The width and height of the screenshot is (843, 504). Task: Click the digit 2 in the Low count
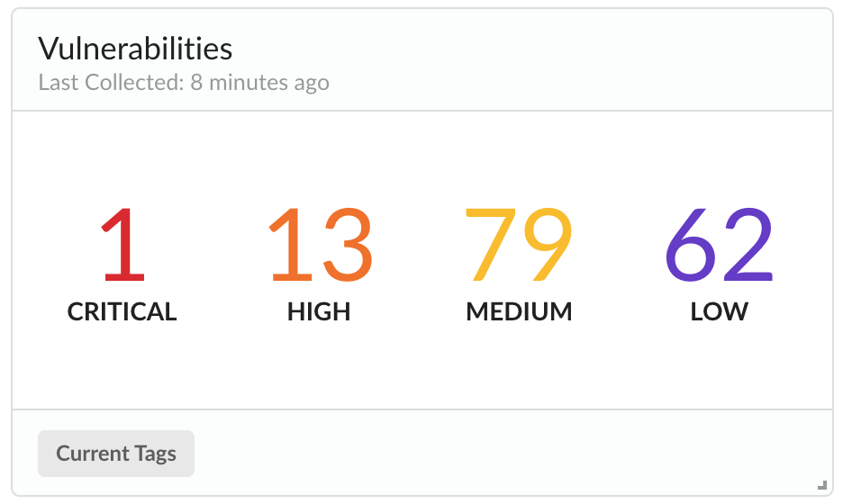tap(747, 245)
